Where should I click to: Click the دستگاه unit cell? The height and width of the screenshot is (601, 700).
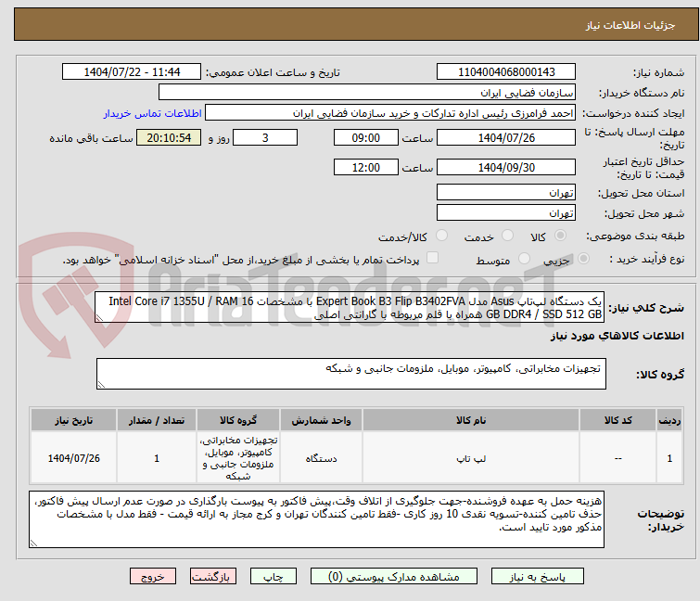[321, 458]
